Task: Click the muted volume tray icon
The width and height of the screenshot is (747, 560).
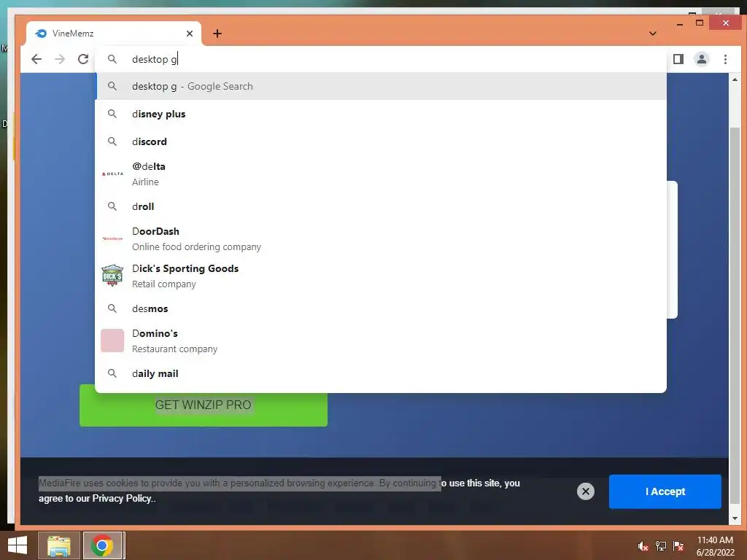Action: coord(643,546)
